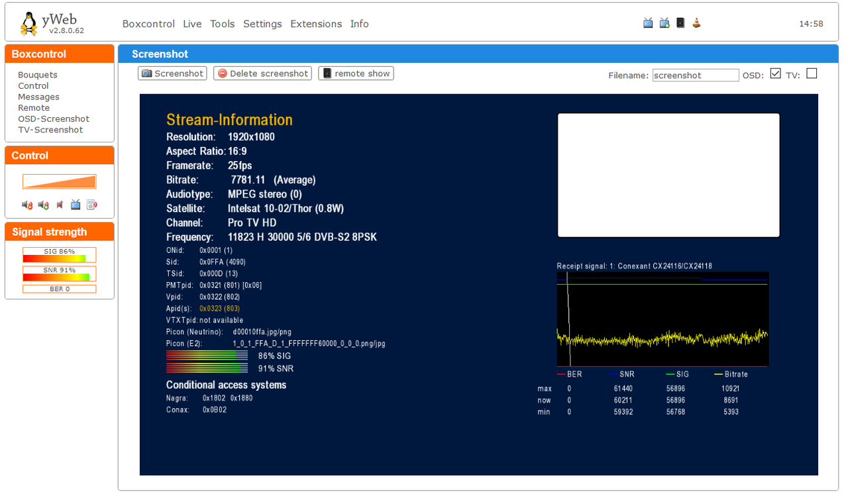The width and height of the screenshot is (848, 504).
Task: Click the 14:58 clock
Action: point(811,24)
